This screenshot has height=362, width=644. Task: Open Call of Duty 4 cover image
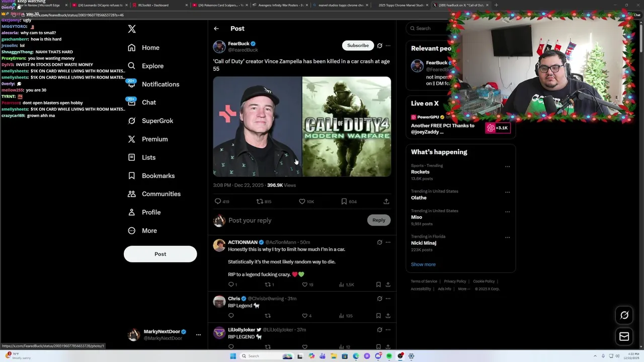click(x=347, y=127)
